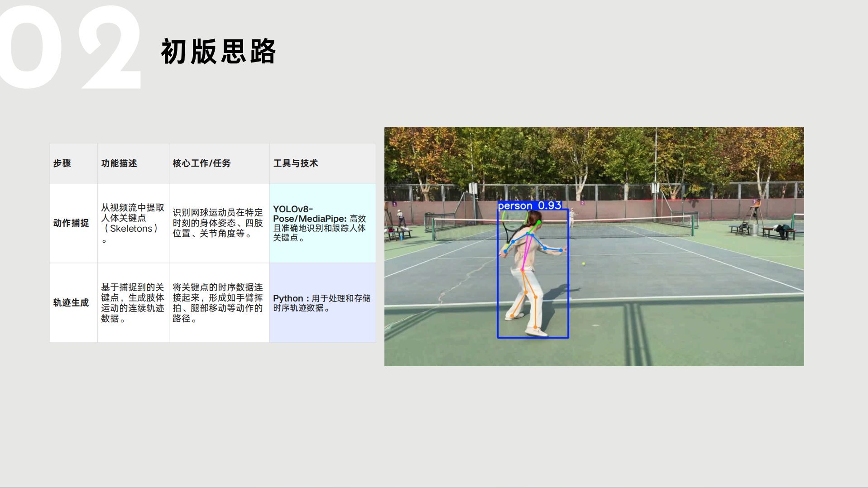Image resolution: width=868 pixels, height=488 pixels.
Task: Click the person 0.93 detection label
Action: point(530,206)
